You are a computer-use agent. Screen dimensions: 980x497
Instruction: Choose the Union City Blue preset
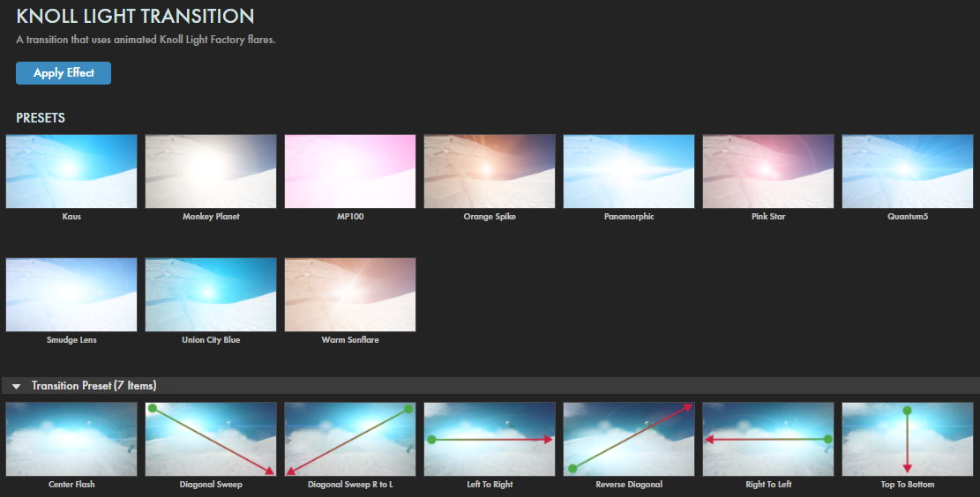click(211, 294)
